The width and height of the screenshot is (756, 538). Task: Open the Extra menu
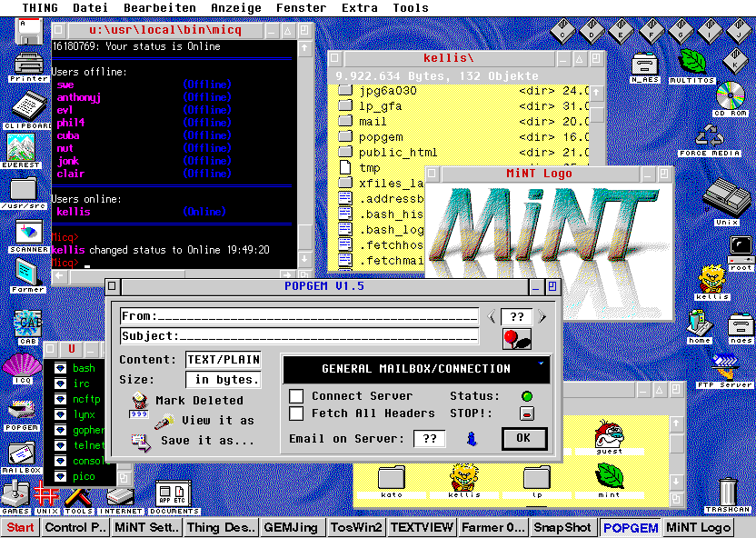(360, 7)
